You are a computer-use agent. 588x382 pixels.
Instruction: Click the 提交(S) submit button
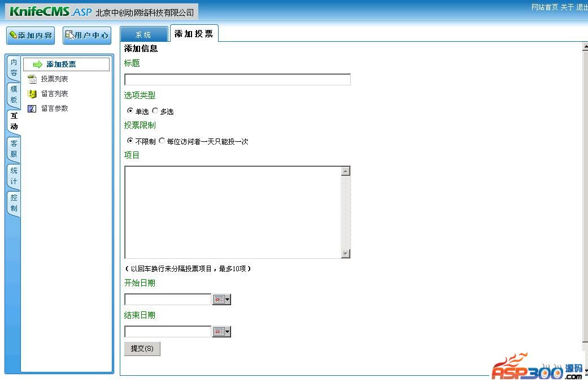[x=142, y=349]
